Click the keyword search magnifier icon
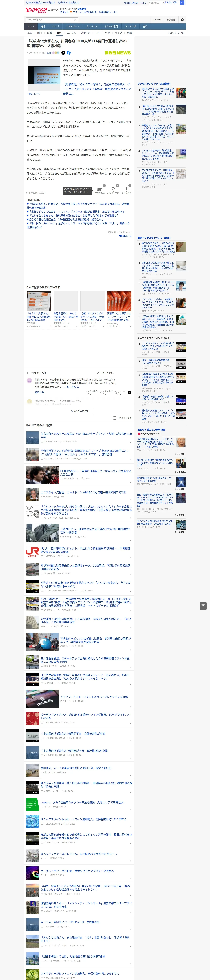 (x=75, y=20)
